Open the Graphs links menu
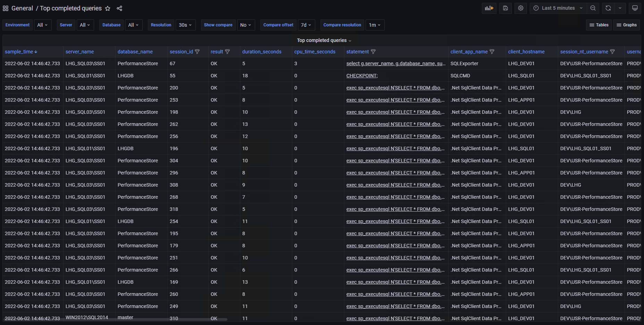The height and width of the screenshot is (325, 644). pos(627,25)
